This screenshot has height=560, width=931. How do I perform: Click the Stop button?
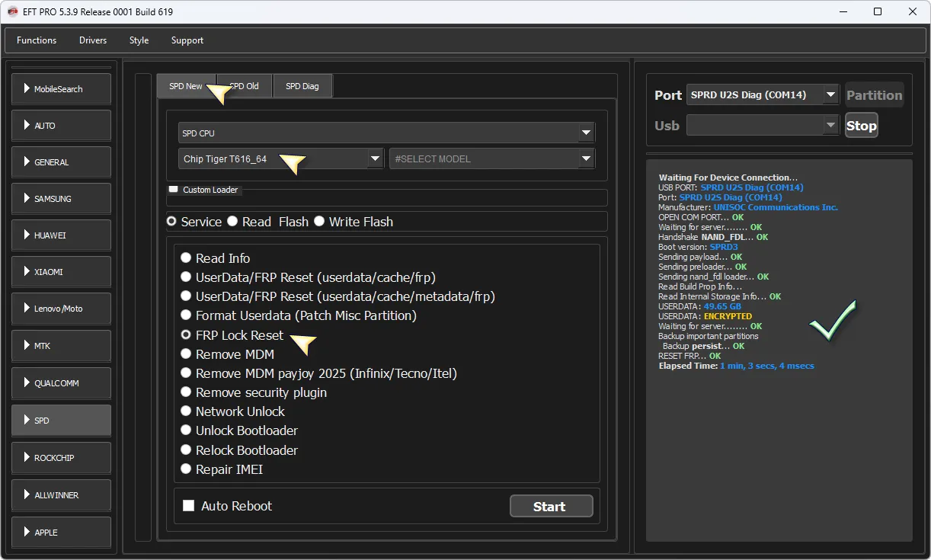tap(861, 126)
